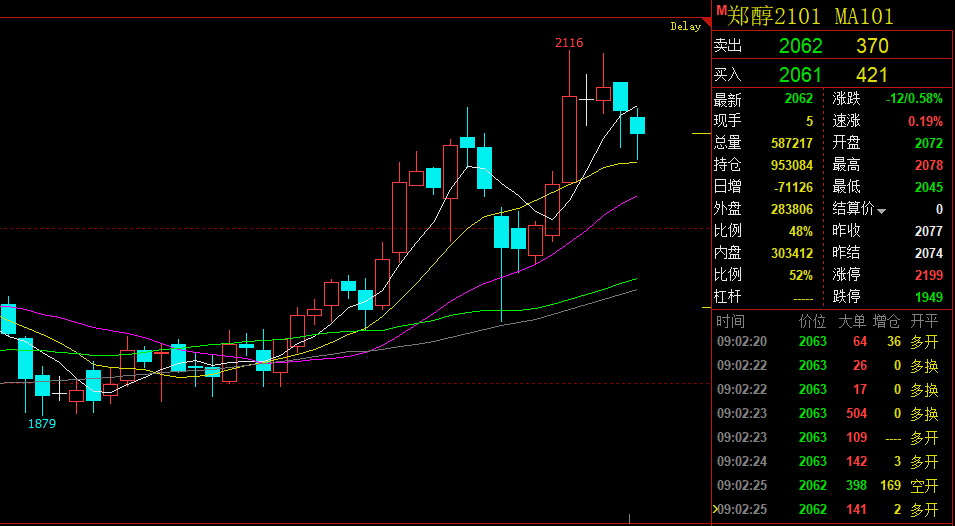Viewport: 955px width, 526px height.
Task: Click the large order value 109
Action: (856, 438)
